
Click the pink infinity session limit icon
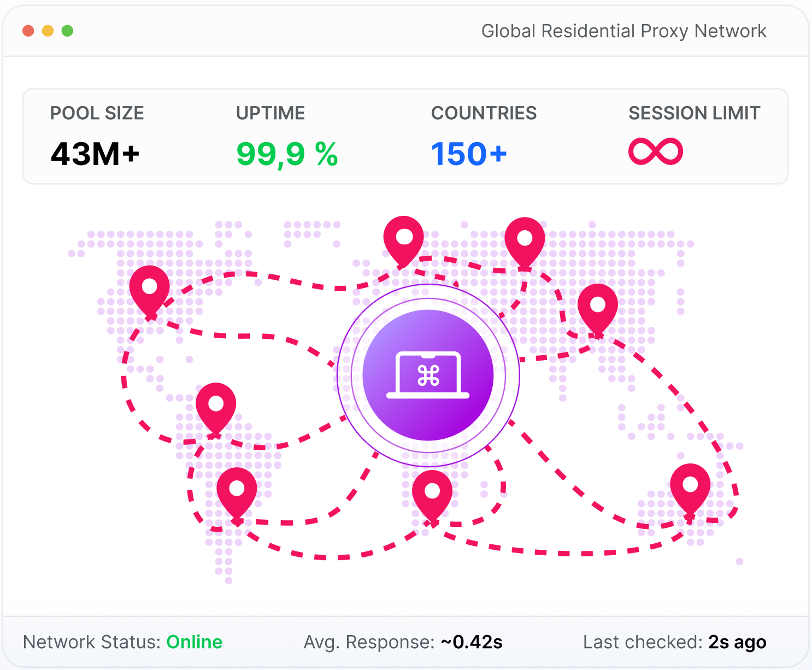pyautogui.click(x=656, y=151)
